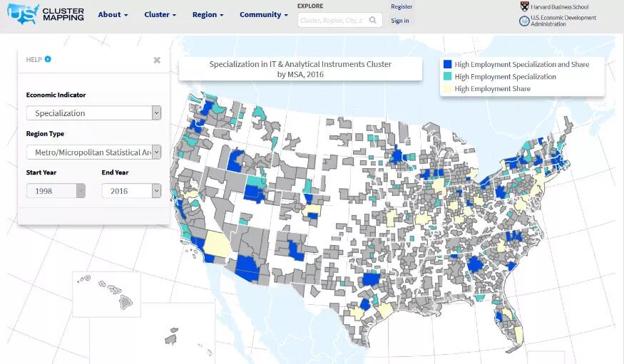Open the Community menu
This screenshot has width=624, height=364.
(263, 15)
